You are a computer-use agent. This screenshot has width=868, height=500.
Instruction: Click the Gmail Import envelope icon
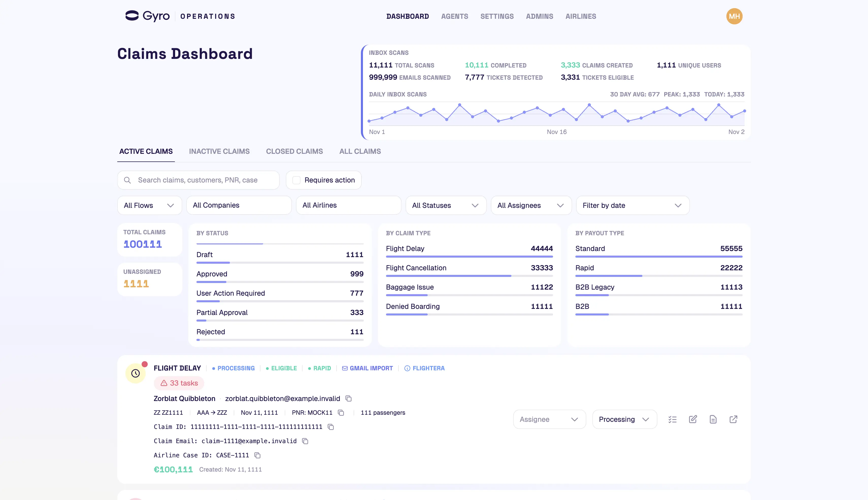click(x=345, y=368)
